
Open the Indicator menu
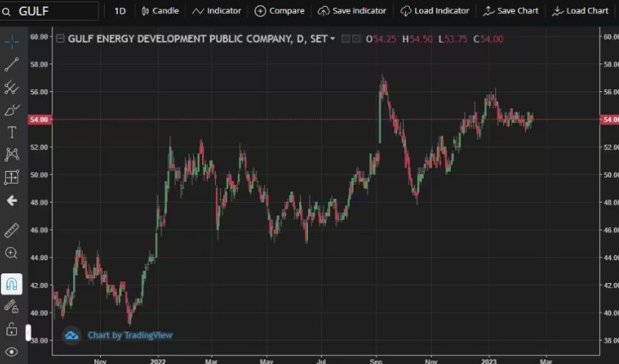217,11
